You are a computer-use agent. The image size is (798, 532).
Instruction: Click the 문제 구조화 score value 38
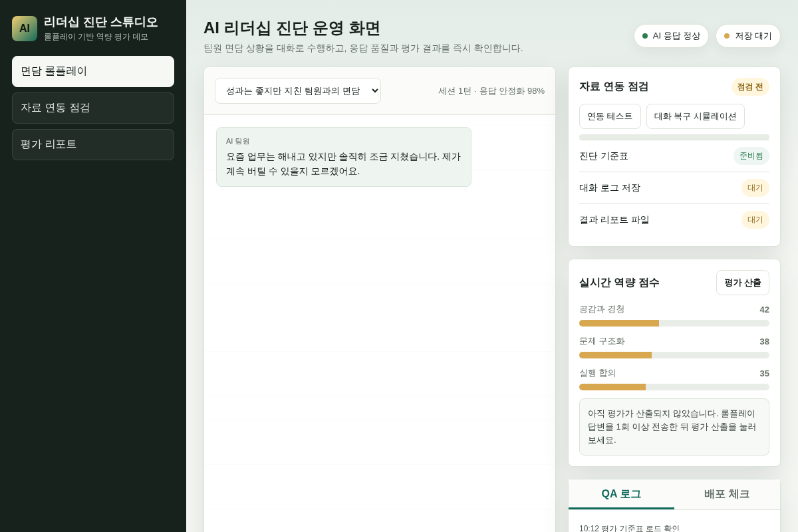click(x=765, y=342)
